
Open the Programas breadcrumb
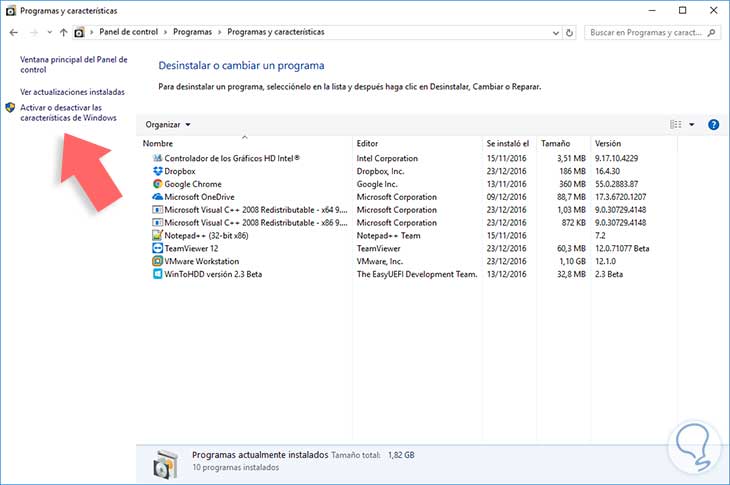click(x=192, y=32)
